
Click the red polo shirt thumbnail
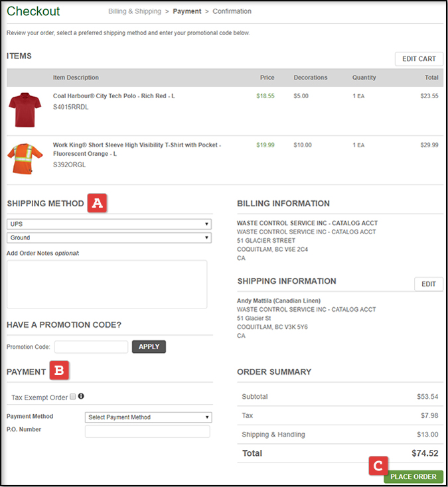pos(25,109)
